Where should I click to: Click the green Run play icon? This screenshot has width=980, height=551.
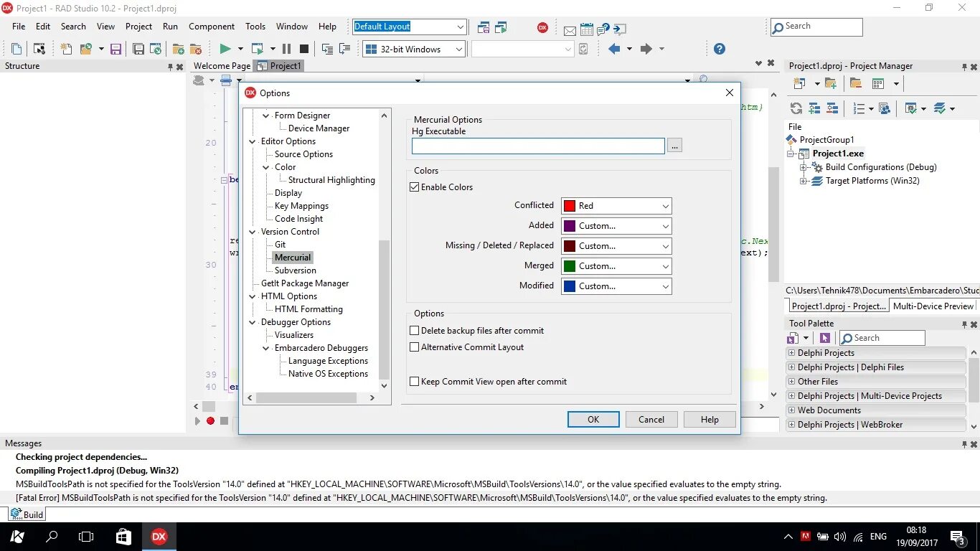(x=225, y=49)
